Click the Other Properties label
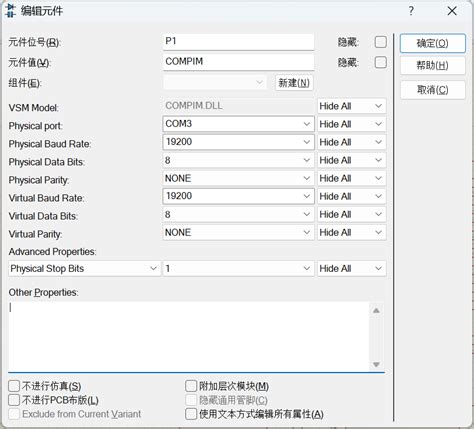 click(43, 292)
